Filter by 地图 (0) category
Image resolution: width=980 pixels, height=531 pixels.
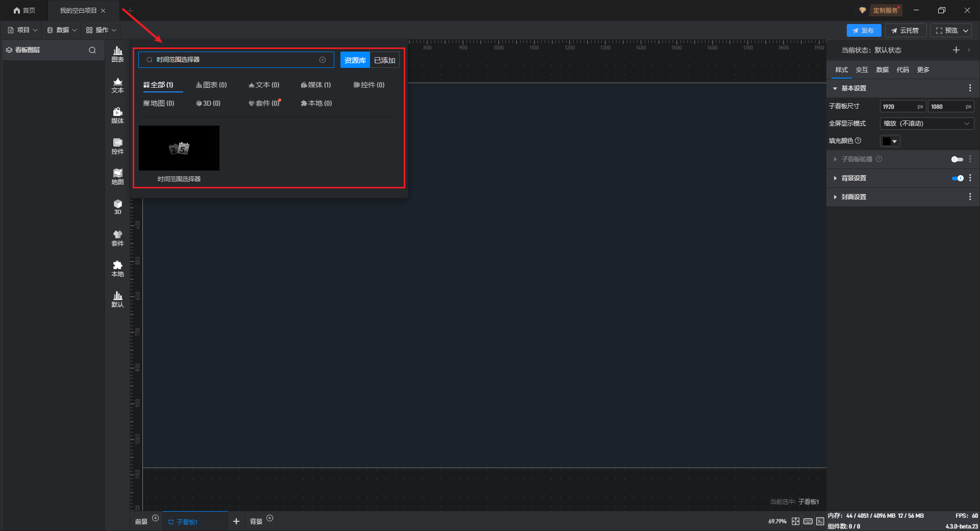[159, 103]
